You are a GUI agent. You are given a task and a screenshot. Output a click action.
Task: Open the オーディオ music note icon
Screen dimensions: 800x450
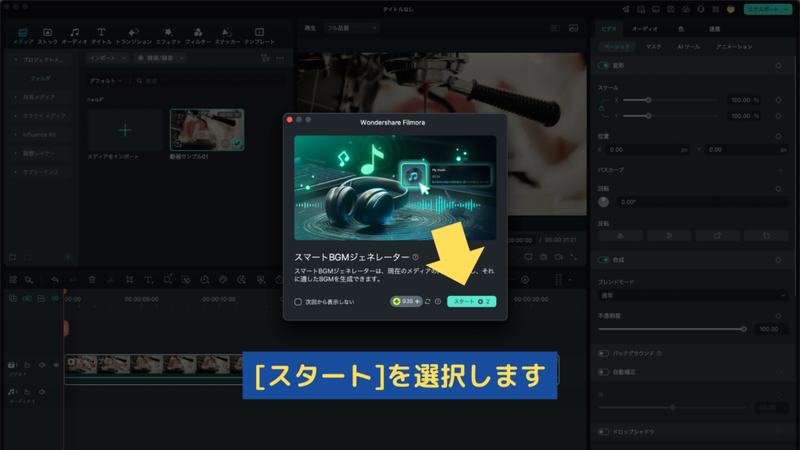pos(74,36)
